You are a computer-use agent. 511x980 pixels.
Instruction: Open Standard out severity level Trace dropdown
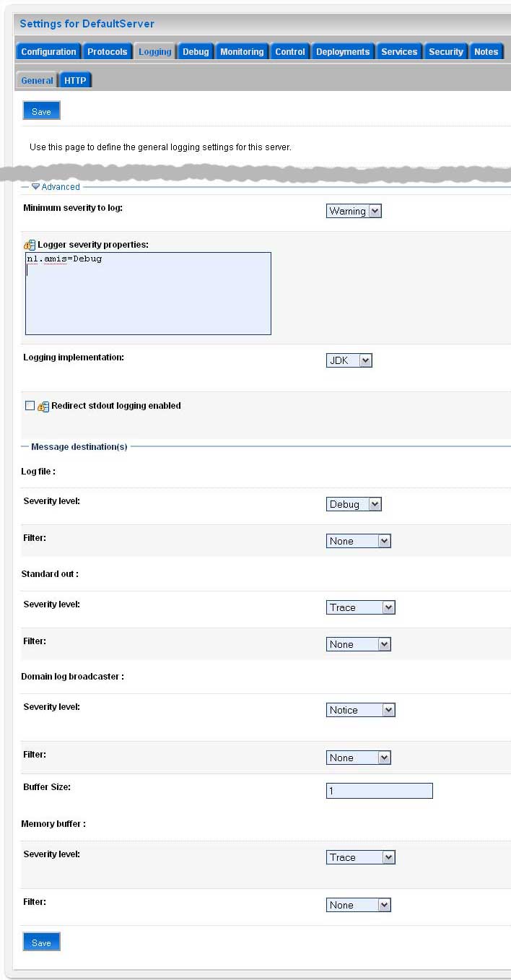(x=360, y=607)
